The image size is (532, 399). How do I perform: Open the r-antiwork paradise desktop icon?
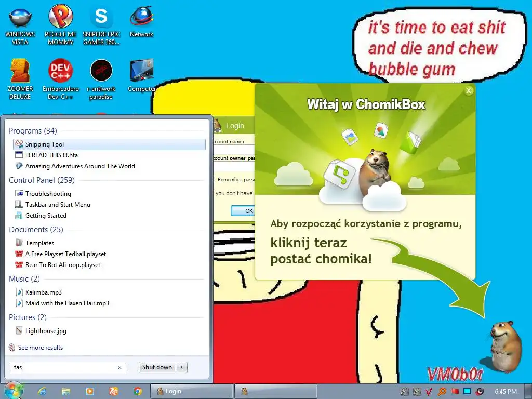(101, 79)
